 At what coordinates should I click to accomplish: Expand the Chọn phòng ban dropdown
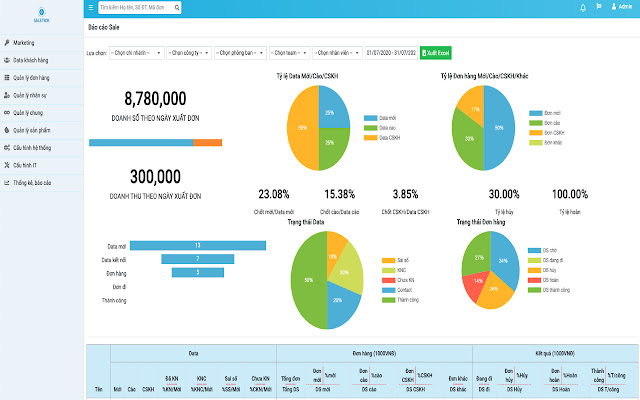240,53
